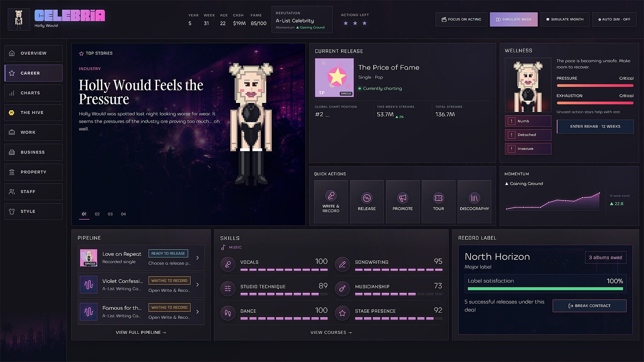Open the Write & Record quick action
This screenshot has height=362, width=644.
coord(331,201)
